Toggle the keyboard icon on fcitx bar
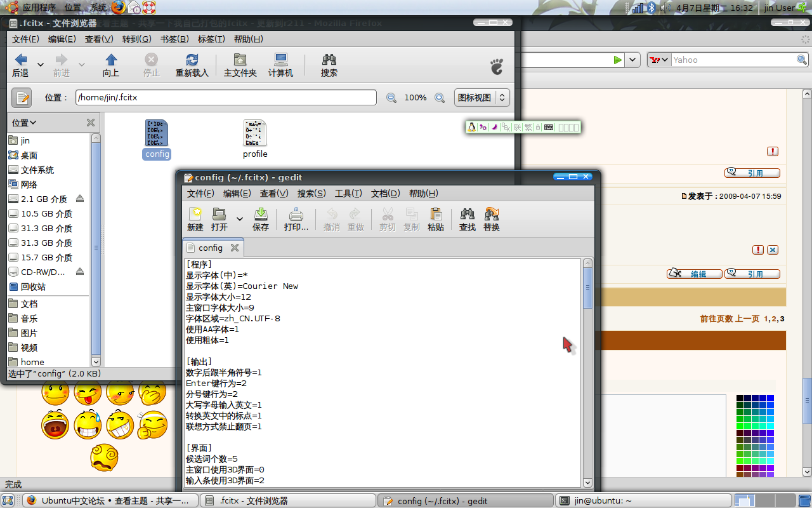 tap(549, 127)
